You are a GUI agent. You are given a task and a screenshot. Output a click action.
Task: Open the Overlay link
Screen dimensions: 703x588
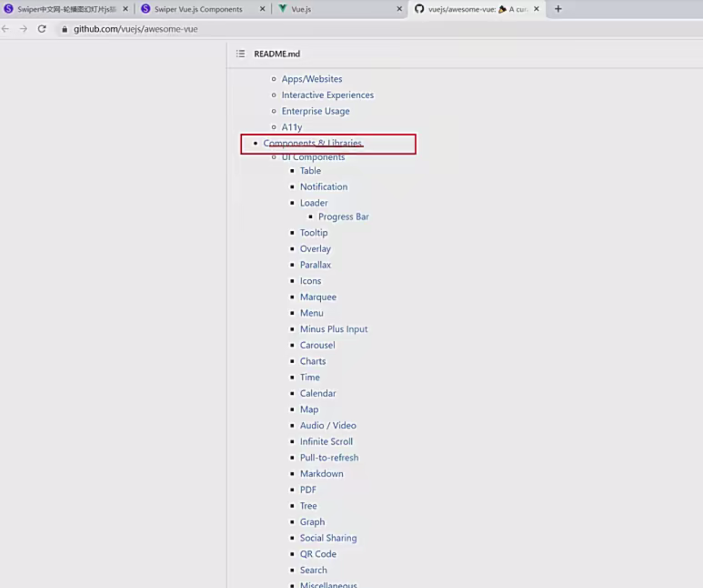(x=315, y=248)
